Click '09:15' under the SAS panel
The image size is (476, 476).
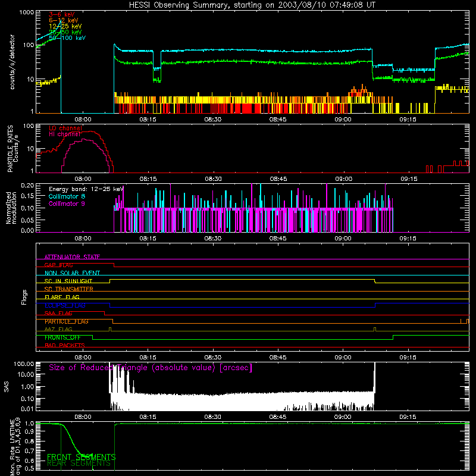[x=408, y=417]
